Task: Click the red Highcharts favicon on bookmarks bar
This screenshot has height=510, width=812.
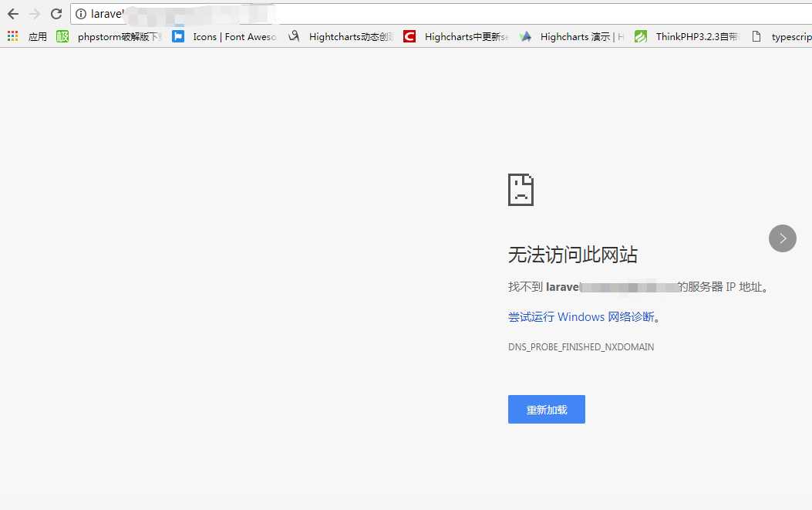Action: point(409,36)
